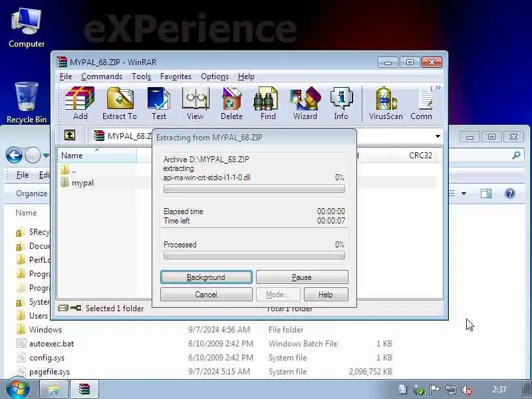
Task: Open the Commands menu
Action: [x=102, y=76]
